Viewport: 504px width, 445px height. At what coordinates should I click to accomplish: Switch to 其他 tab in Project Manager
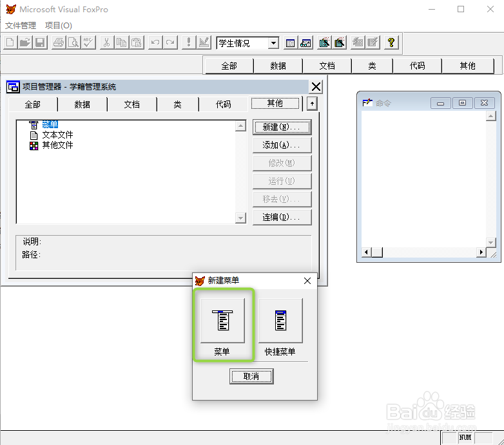coord(275,103)
